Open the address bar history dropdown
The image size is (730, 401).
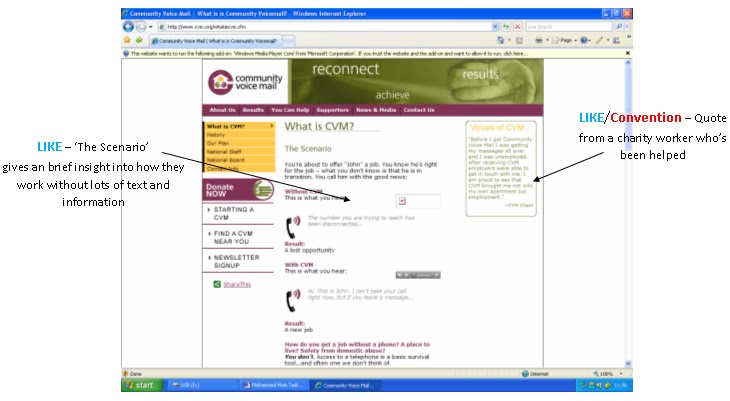click(495, 27)
